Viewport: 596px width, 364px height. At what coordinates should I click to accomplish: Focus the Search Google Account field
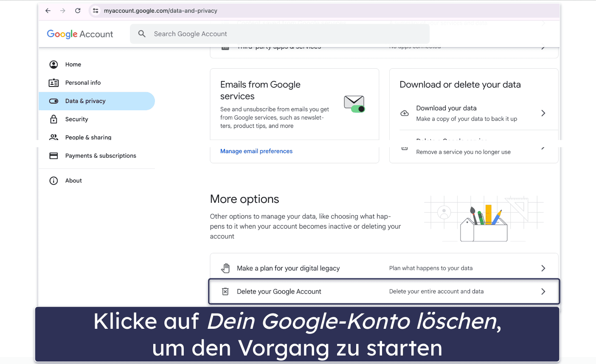[280, 34]
